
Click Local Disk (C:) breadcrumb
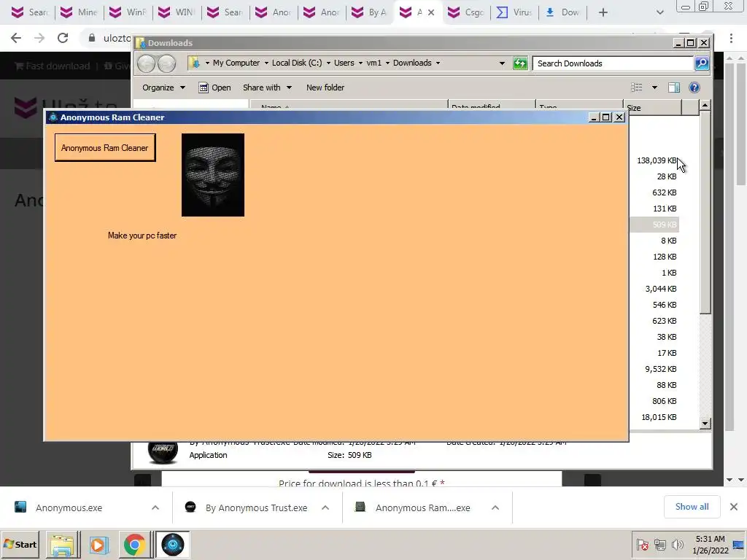pos(297,63)
